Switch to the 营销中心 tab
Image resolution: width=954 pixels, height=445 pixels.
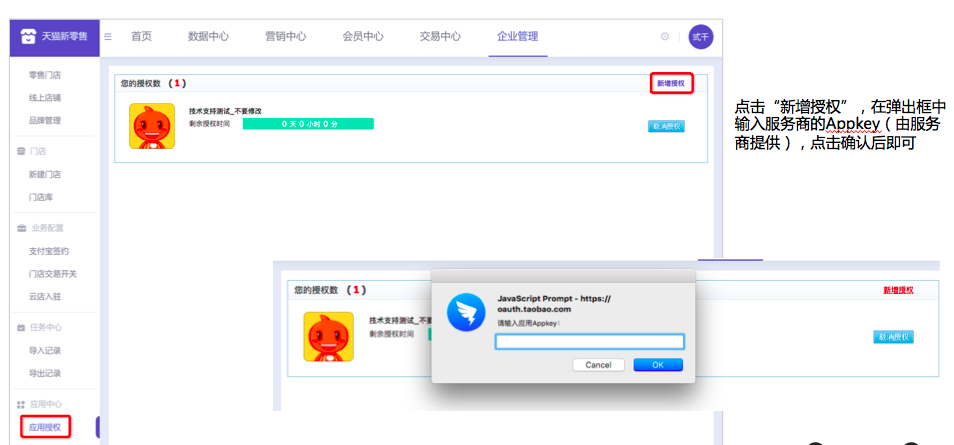tap(285, 37)
